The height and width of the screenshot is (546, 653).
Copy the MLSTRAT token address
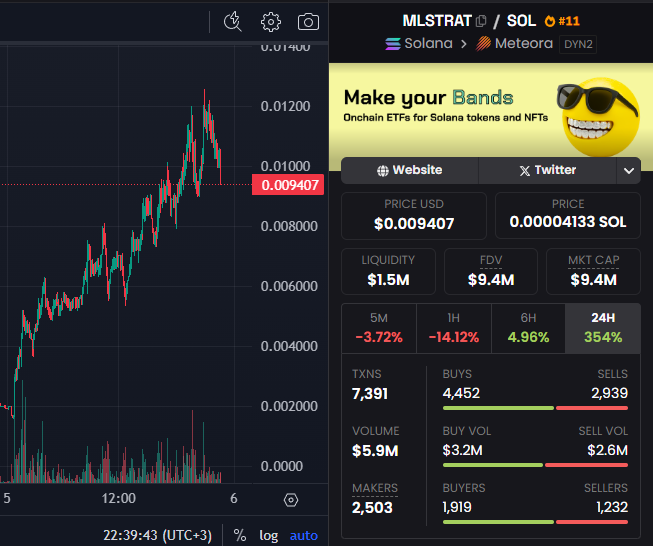[x=481, y=21]
